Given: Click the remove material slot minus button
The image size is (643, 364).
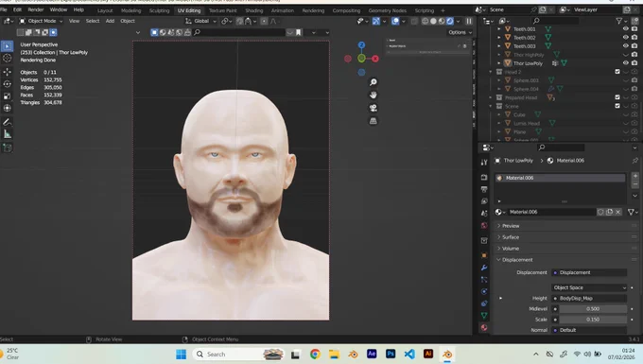Looking at the screenshot, I should (x=635, y=184).
